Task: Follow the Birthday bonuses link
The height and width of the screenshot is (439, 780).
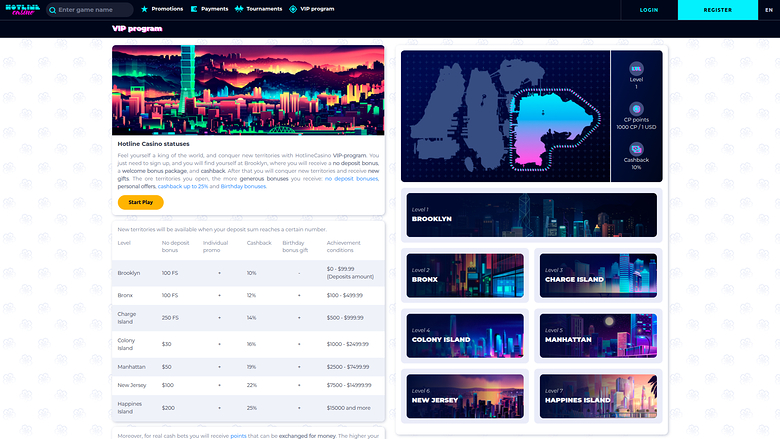Action: (244, 186)
